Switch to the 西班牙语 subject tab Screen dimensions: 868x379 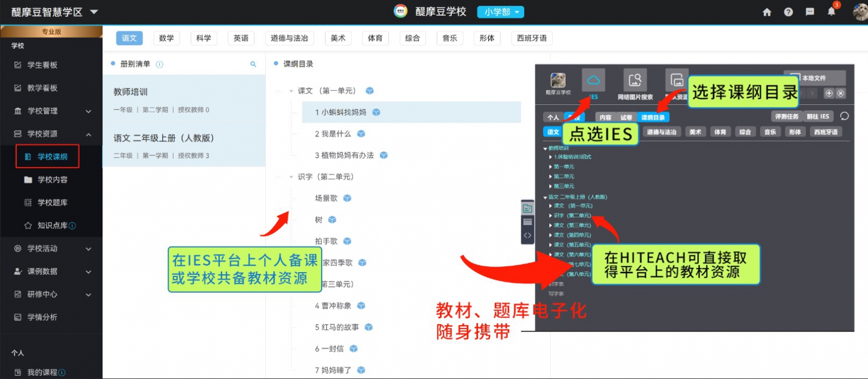(x=532, y=38)
